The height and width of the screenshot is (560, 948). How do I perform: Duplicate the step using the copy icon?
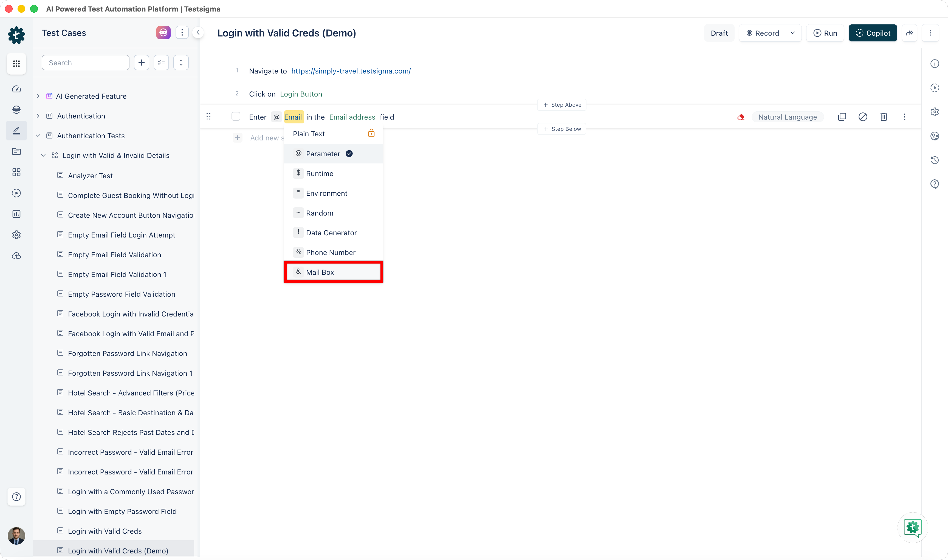[x=842, y=117]
